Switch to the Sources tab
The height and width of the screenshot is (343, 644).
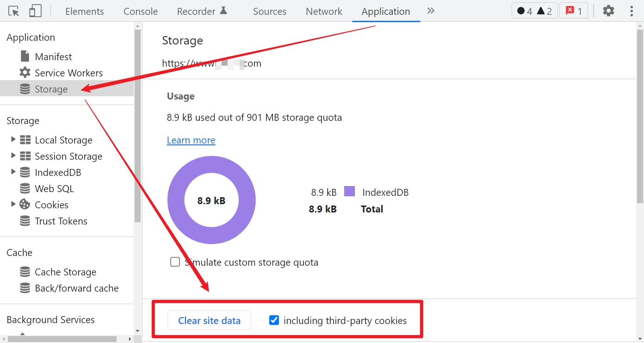[270, 11]
